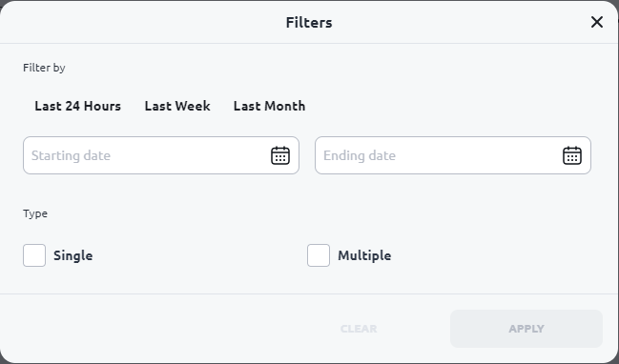619x364 pixels.
Task: Close the Filters dialog with the X
Action: click(x=597, y=22)
